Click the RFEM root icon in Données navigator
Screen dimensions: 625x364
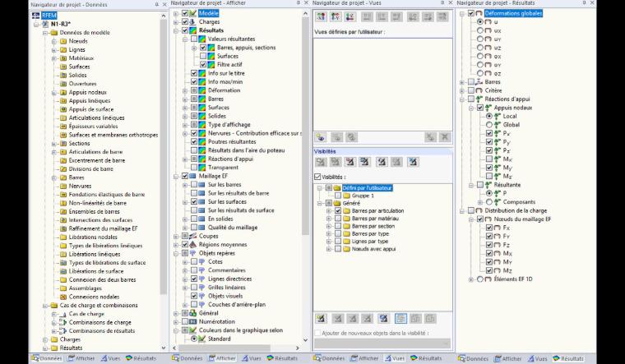coord(36,16)
